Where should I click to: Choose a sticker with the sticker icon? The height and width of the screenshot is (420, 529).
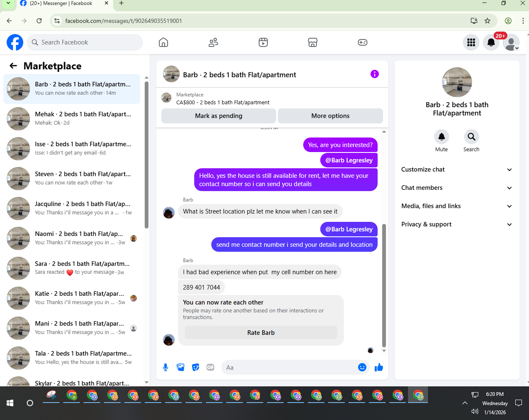[195, 367]
